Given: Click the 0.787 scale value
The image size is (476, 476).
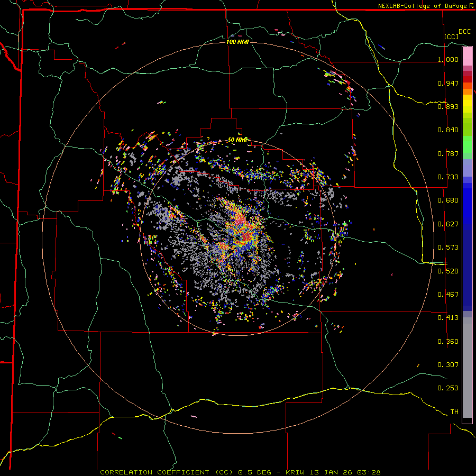Looking at the screenshot, I should click(448, 153).
